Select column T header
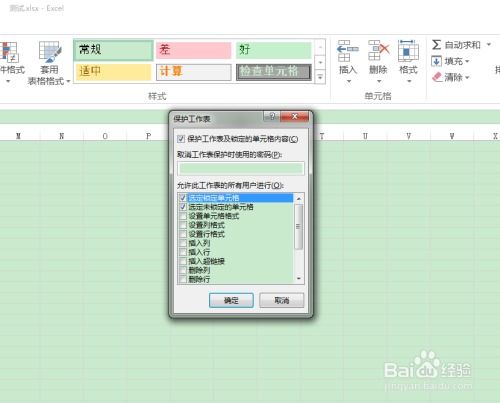The height and width of the screenshot is (403, 500). (x=322, y=136)
